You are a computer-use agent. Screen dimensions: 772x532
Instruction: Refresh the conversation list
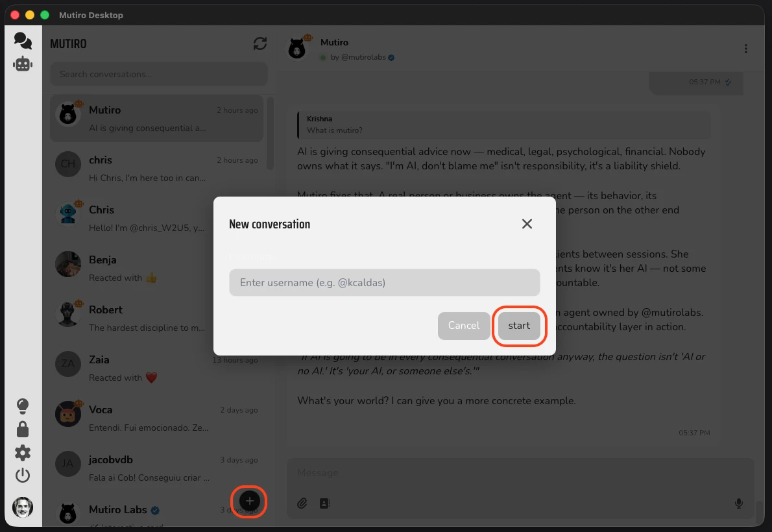(259, 43)
